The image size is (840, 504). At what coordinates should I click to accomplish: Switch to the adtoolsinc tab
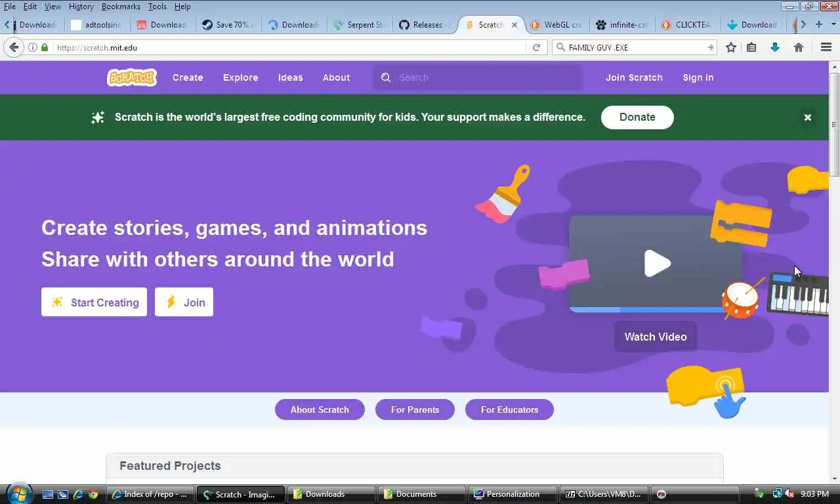(x=96, y=25)
